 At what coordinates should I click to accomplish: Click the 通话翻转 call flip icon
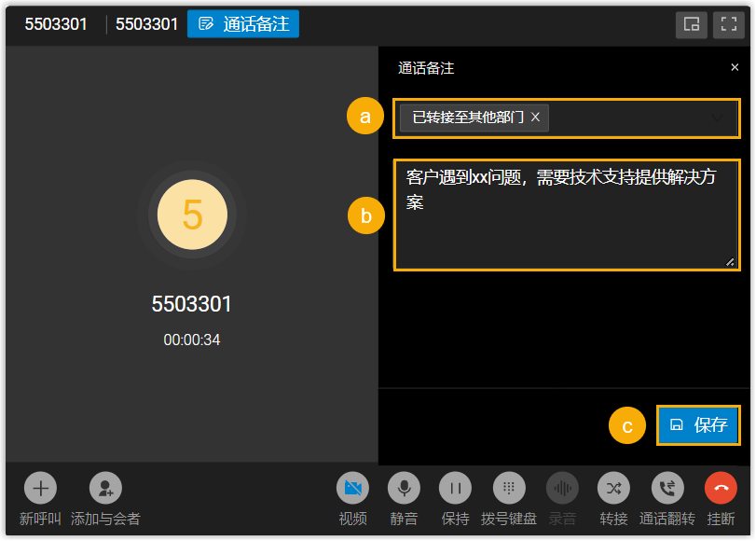coord(667,488)
